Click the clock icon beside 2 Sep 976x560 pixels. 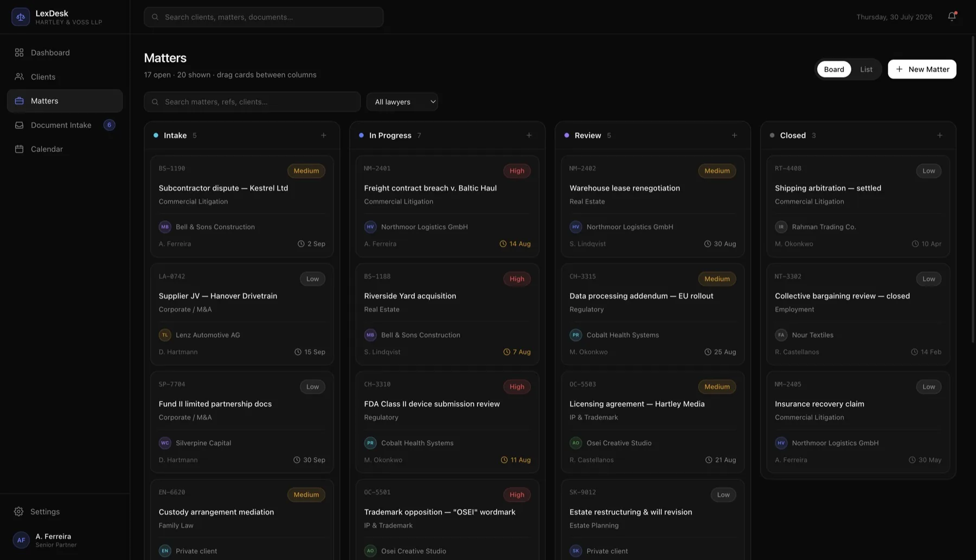coord(301,244)
